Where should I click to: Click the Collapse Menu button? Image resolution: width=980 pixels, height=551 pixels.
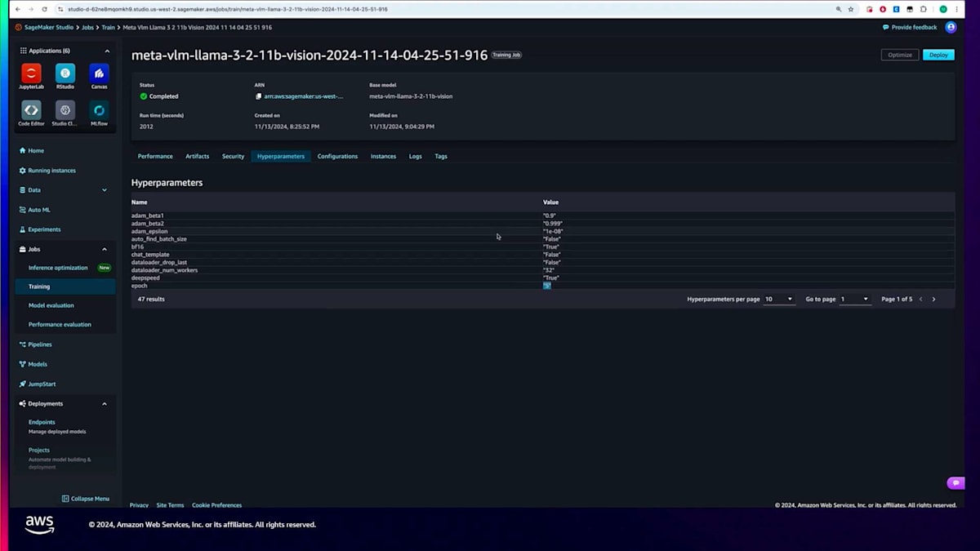pos(85,499)
